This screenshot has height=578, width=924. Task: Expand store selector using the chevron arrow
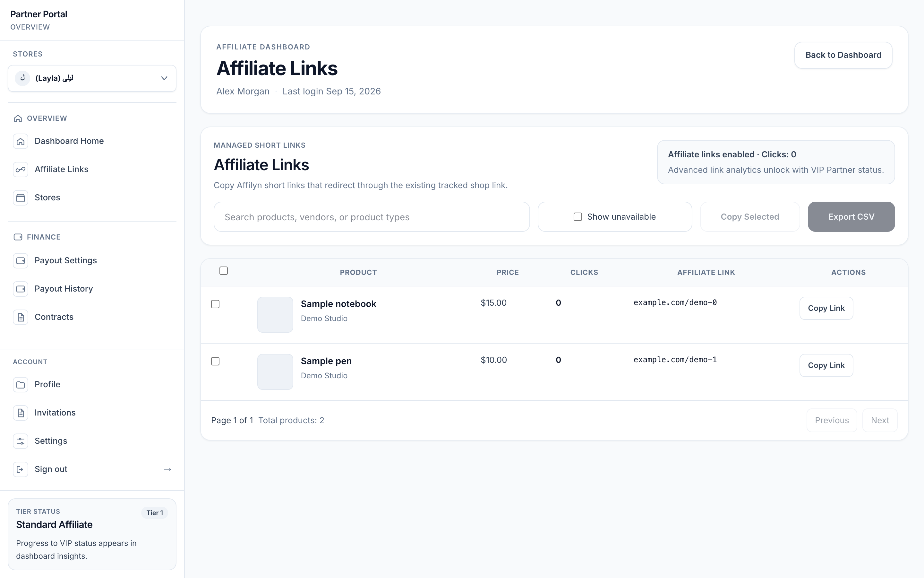[164, 78]
